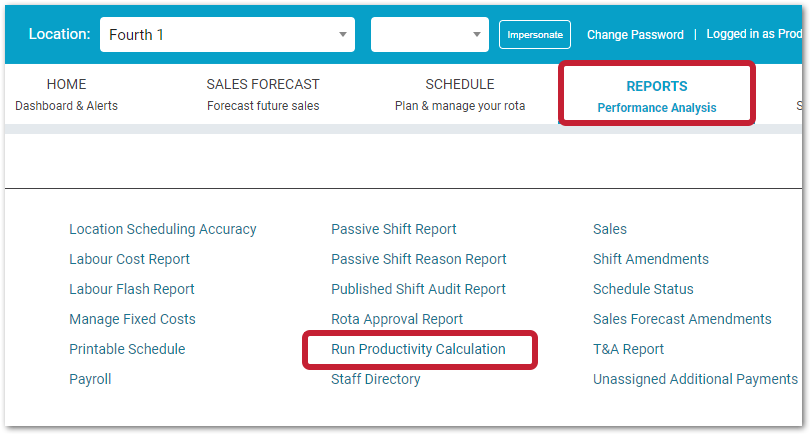Click the Impersonate button
811x435 pixels.
(x=534, y=35)
